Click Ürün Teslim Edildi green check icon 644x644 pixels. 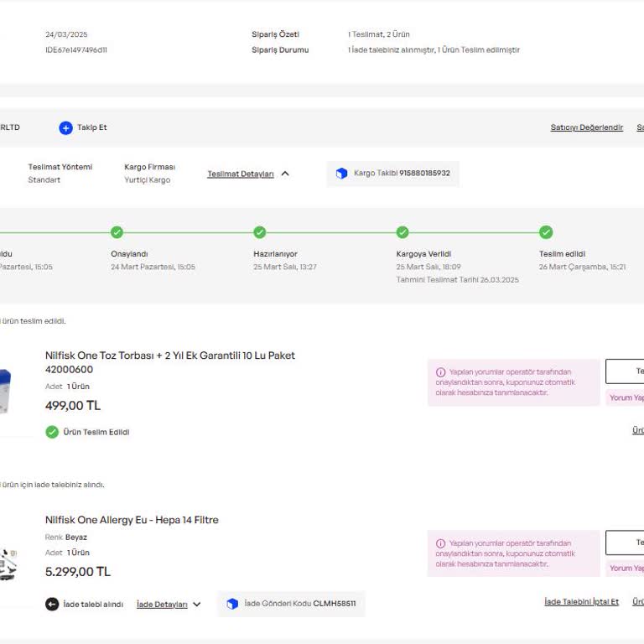click(x=52, y=432)
